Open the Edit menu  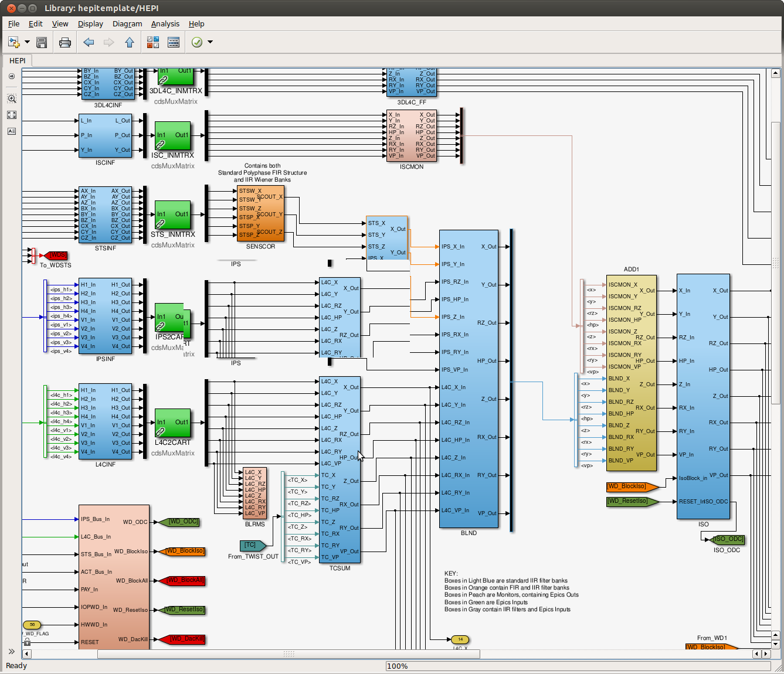click(x=36, y=24)
